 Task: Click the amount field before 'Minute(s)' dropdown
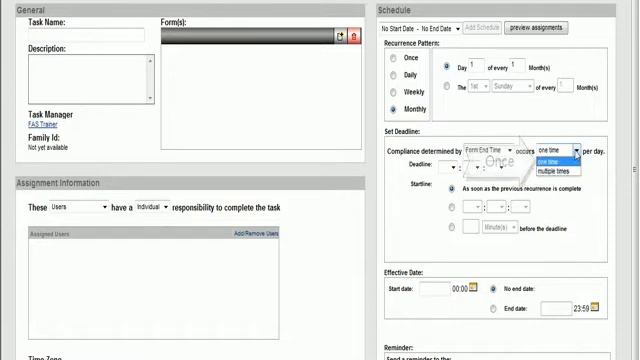coord(471,227)
